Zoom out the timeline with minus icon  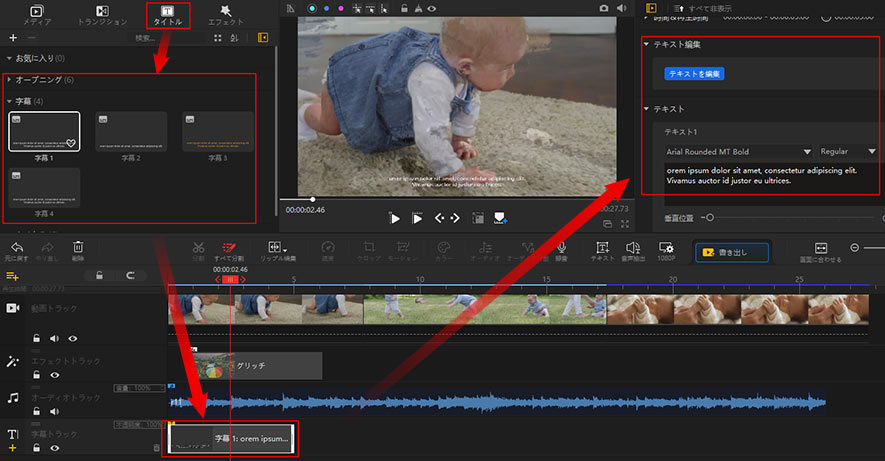click(x=855, y=248)
